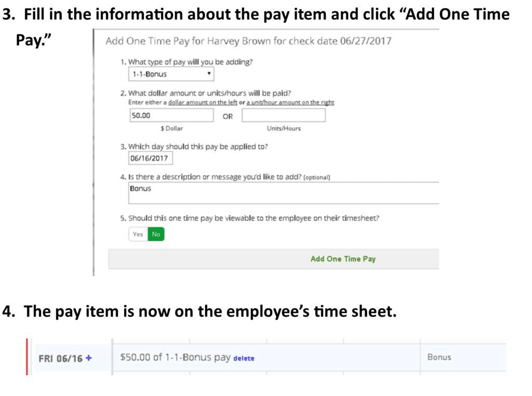Click the date field showing 06/16/2017

(x=150, y=158)
